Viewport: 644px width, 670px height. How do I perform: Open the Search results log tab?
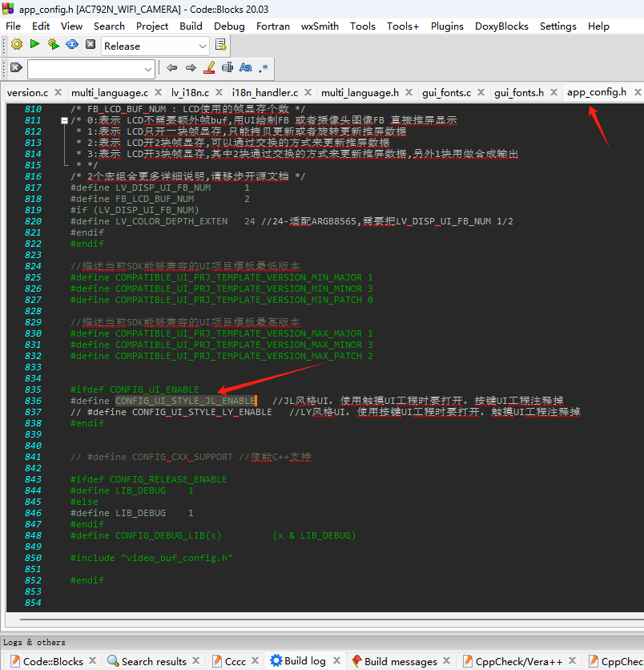[154, 661]
